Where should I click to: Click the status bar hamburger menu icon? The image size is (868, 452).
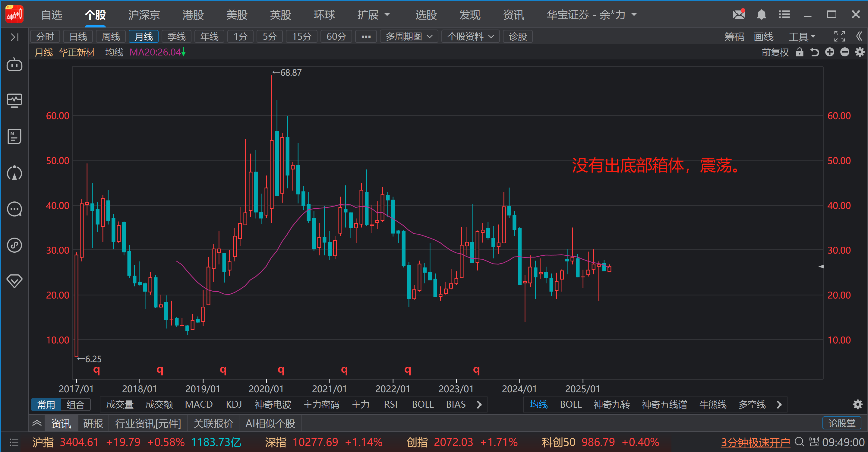click(x=14, y=442)
